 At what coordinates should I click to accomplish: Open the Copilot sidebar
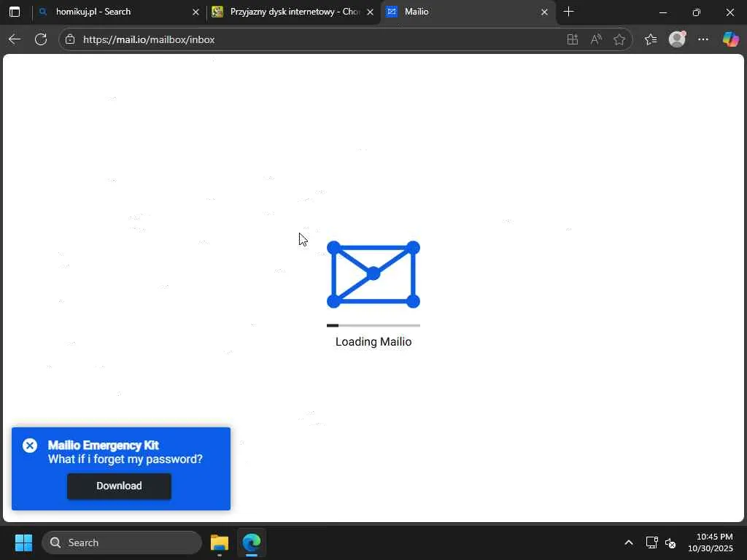tap(730, 39)
